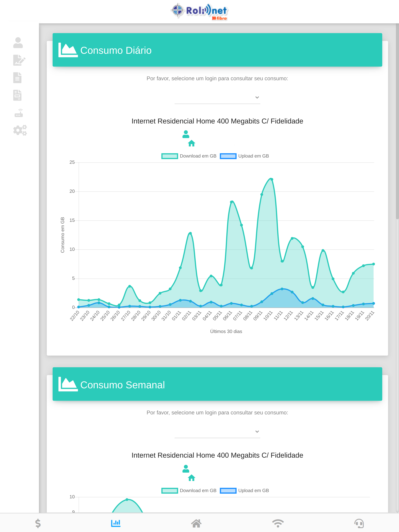Click the 22/10 date axis label

click(x=75, y=315)
